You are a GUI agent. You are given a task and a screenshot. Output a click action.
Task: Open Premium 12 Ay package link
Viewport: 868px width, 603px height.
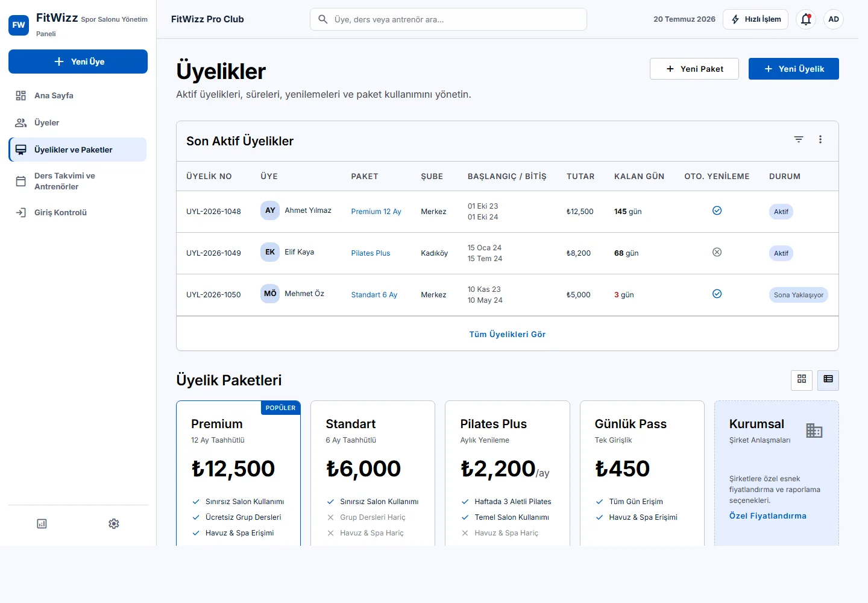pos(376,212)
